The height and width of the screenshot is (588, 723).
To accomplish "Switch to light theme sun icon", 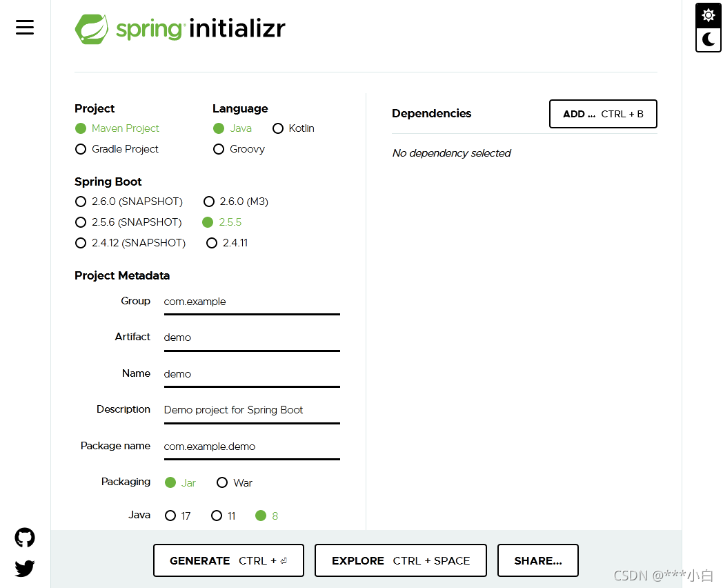I will tap(709, 15).
